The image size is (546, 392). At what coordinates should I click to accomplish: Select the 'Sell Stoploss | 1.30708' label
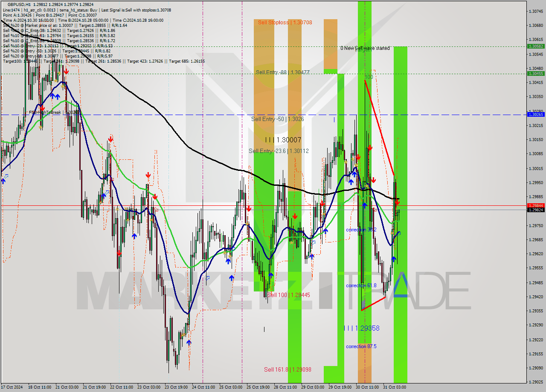(x=285, y=23)
